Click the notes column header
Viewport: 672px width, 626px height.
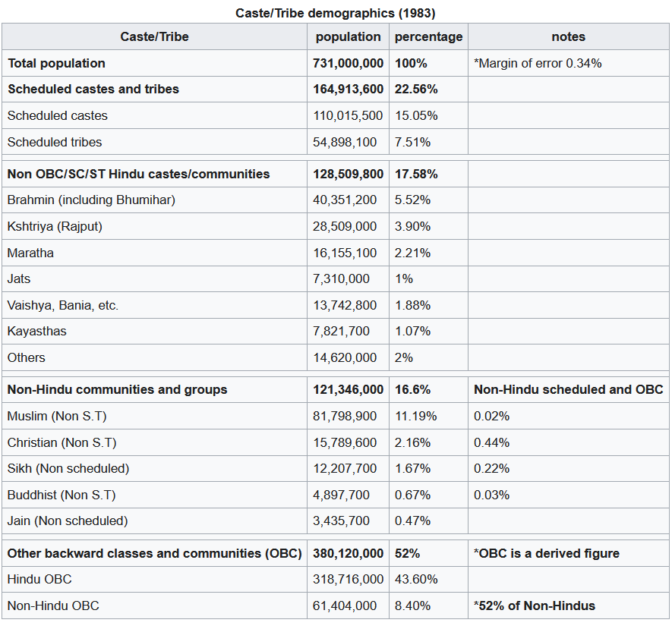tap(568, 36)
